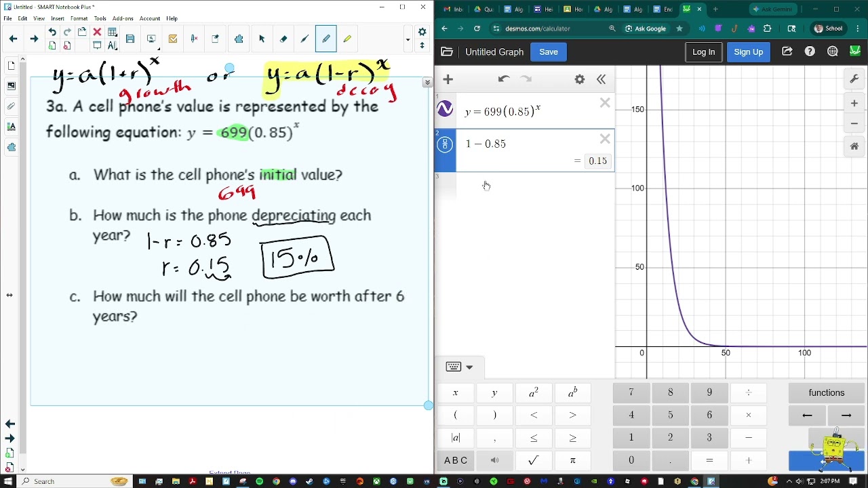Reset Desmos graph to default viewport
868x488 pixels.
pos(854,146)
